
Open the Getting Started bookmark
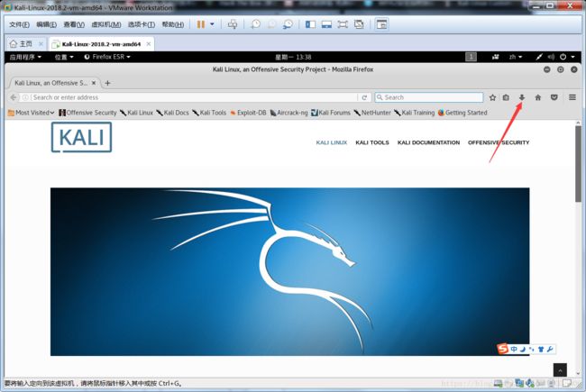[x=462, y=113]
